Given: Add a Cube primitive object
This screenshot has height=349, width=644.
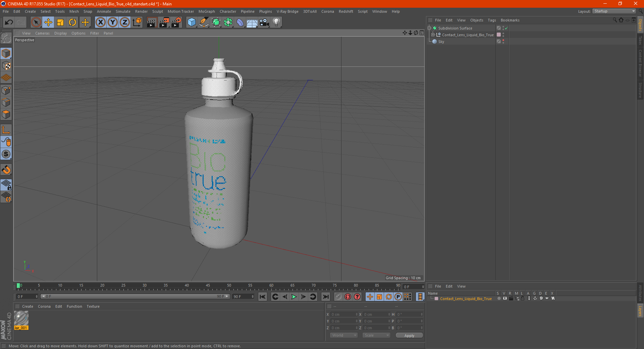Looking at the screenshot, I should point(192,22).
